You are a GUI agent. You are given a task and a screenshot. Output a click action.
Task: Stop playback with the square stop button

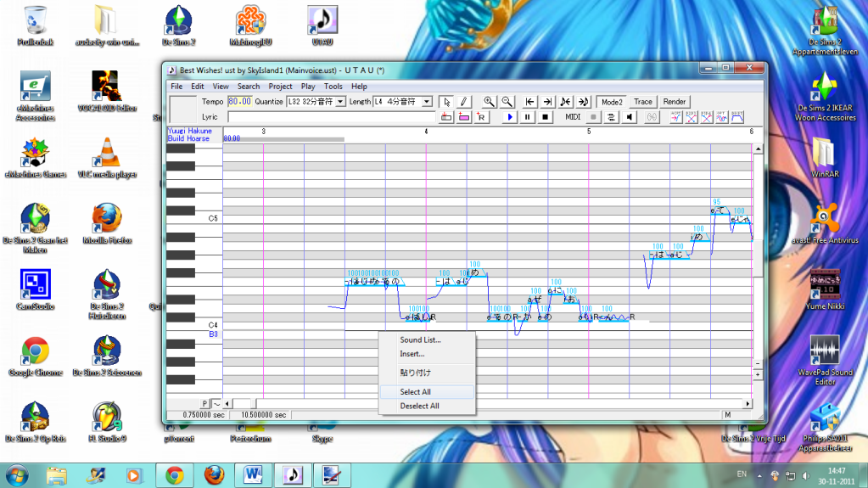coord(546,117)
